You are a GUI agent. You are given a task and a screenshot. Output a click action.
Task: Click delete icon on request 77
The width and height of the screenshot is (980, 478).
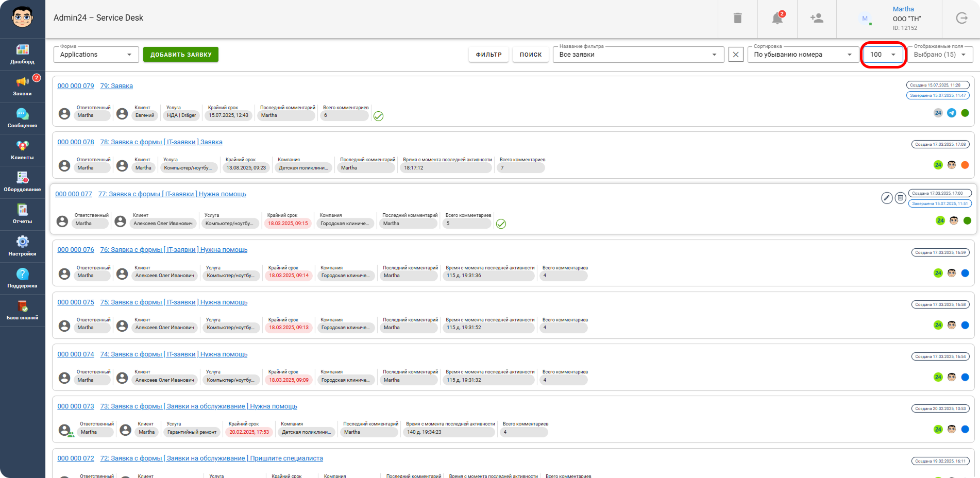point(900,198)
